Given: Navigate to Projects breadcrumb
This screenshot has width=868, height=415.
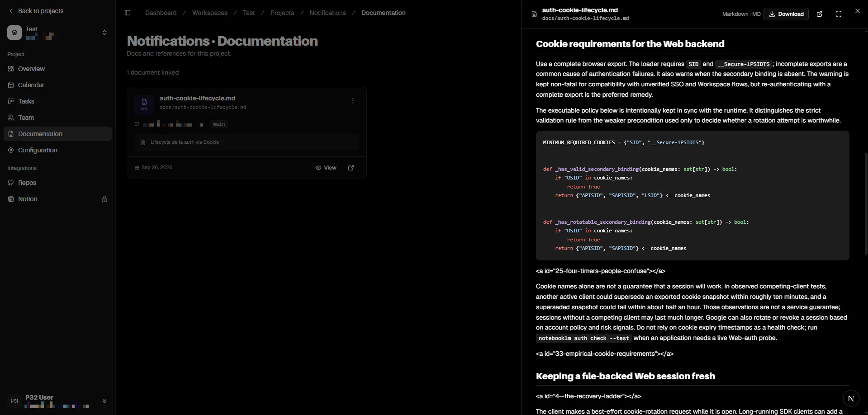Looking at the screenshot, I should tap(282, 13).
